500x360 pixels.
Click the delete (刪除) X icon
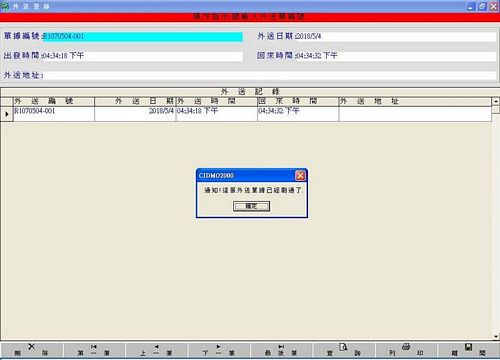click(x=31, y=347)
